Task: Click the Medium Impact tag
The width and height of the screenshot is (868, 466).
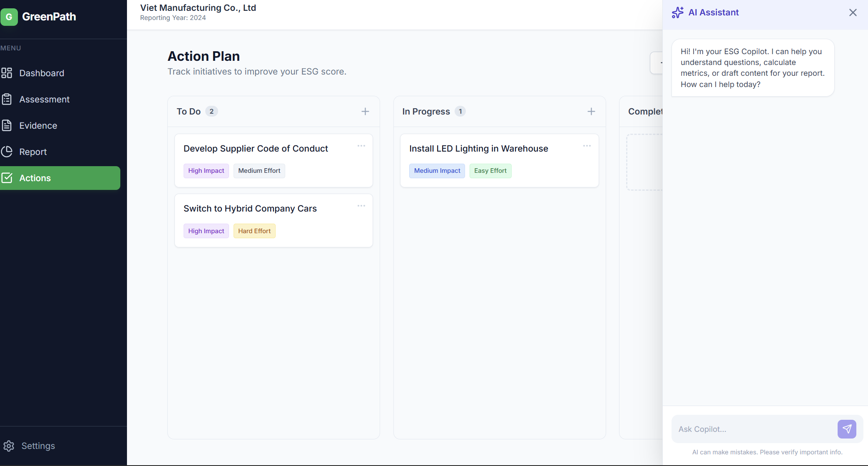Action: [x=437, y=171]
